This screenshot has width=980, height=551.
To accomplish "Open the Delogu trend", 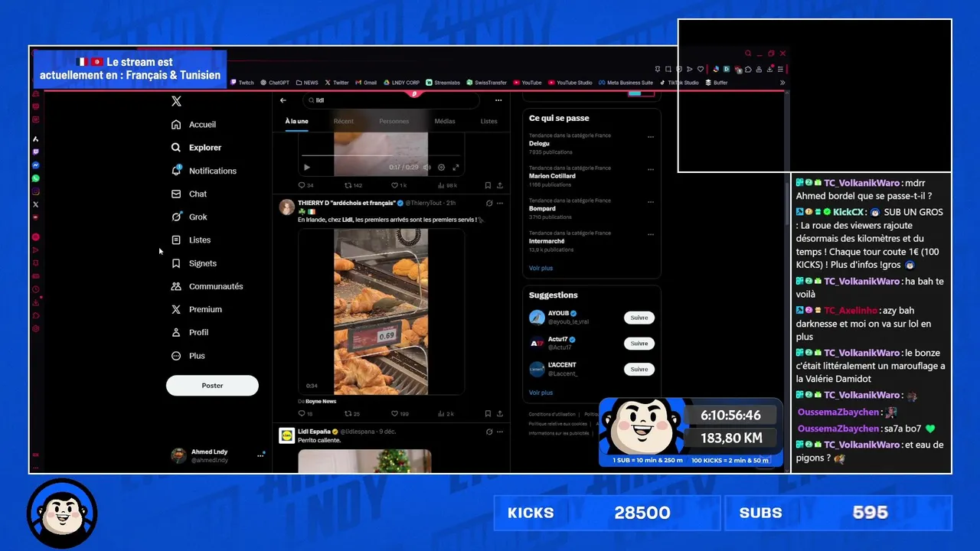I will (x=539, y=143).
